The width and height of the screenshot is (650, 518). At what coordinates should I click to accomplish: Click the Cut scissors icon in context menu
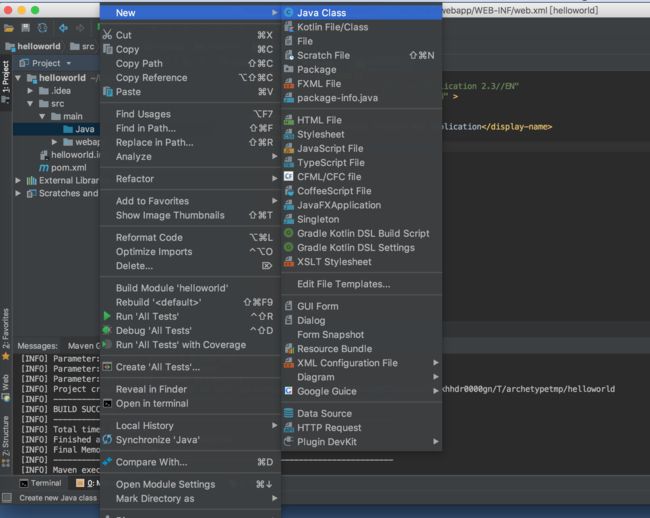107,35
